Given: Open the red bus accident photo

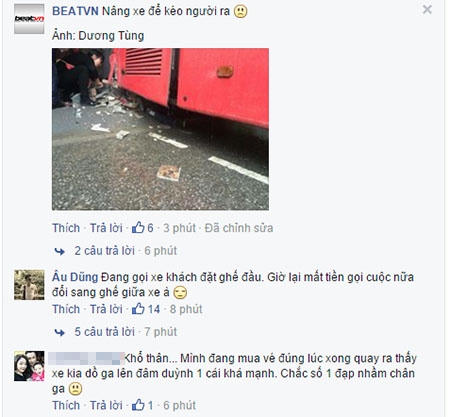Looking at the screenshot, I should pos(160,129).
